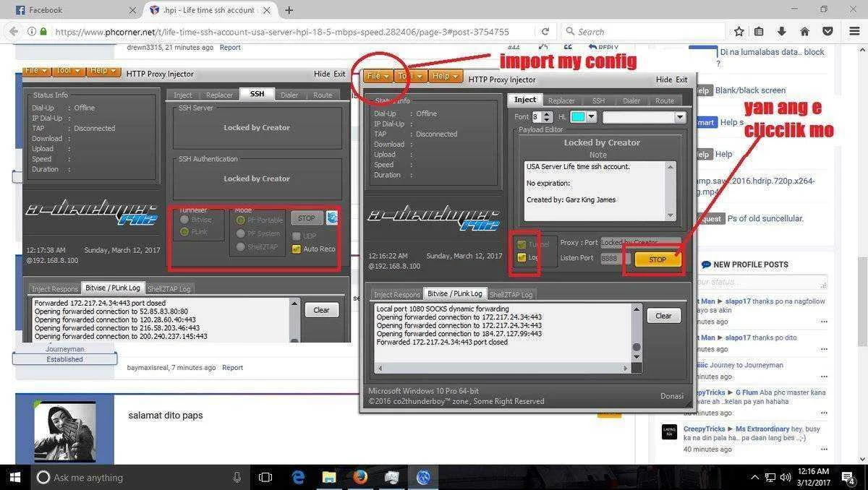Viewport: 868px width, 490px height.
Task: Select the PF Portable mode radio button
Action: click(x=241, y=220)
